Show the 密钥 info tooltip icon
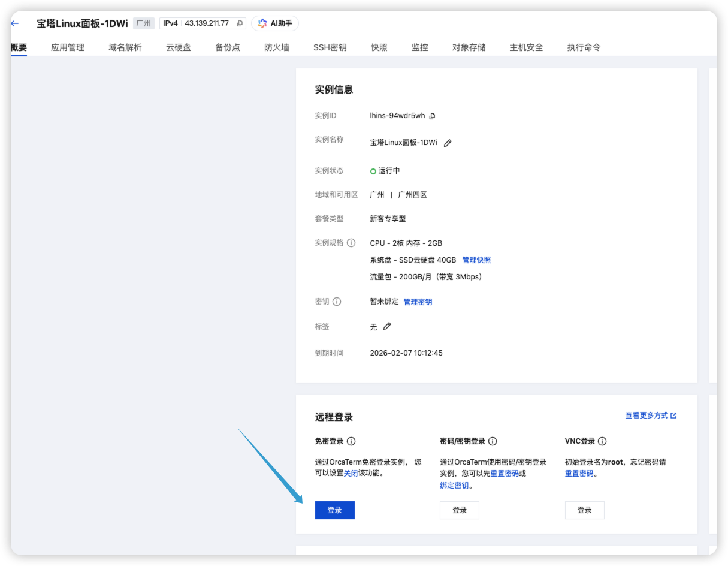The height and width of the screenshot is (566, 728). (x=337, y=302)
